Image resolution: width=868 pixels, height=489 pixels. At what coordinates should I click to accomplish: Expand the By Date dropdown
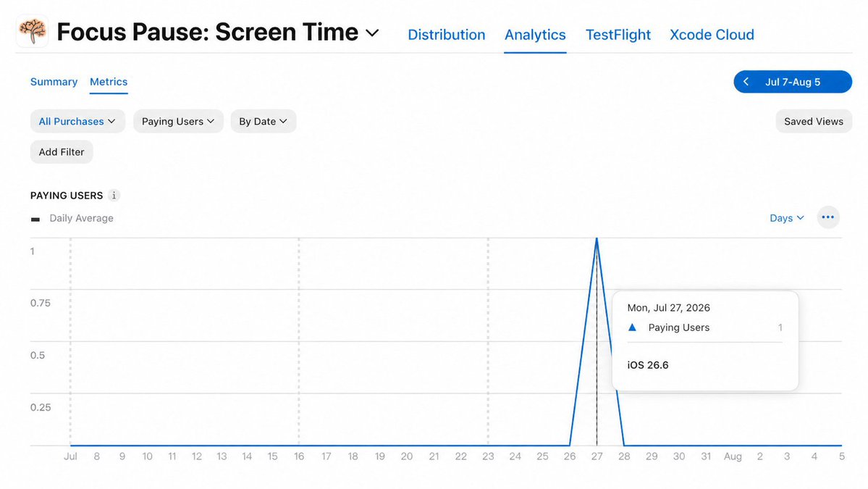(x=263, y=121)
